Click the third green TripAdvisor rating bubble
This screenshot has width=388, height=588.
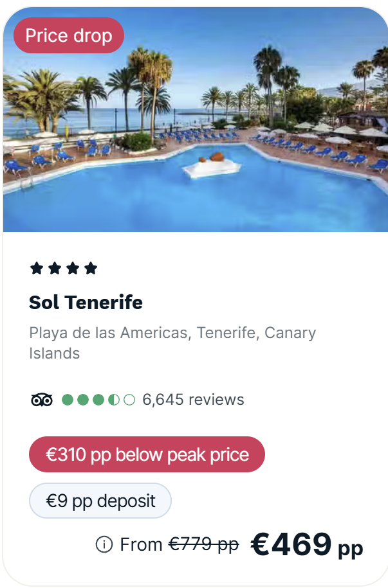click(x=98, y=400)
